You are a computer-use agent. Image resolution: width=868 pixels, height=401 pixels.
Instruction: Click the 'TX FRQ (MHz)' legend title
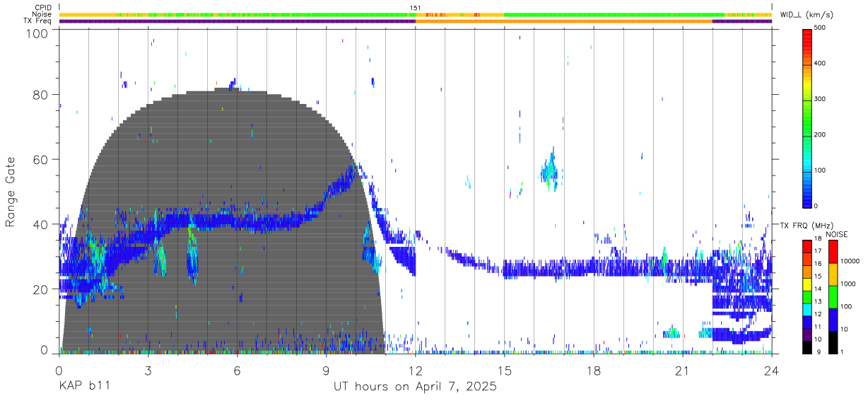(x=806, y=225)
